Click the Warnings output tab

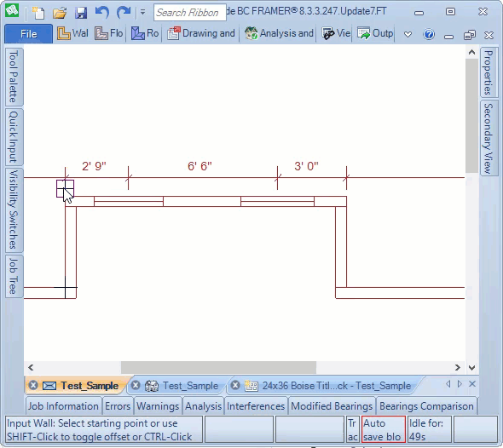[x=158, y=406]
